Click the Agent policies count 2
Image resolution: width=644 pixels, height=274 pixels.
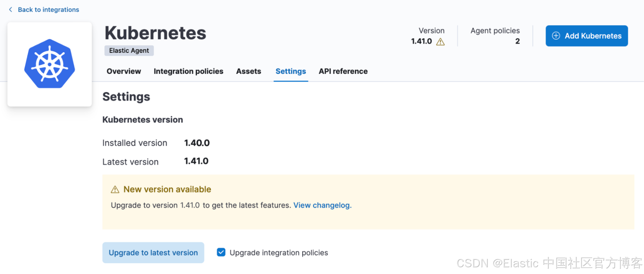point(517,41)
